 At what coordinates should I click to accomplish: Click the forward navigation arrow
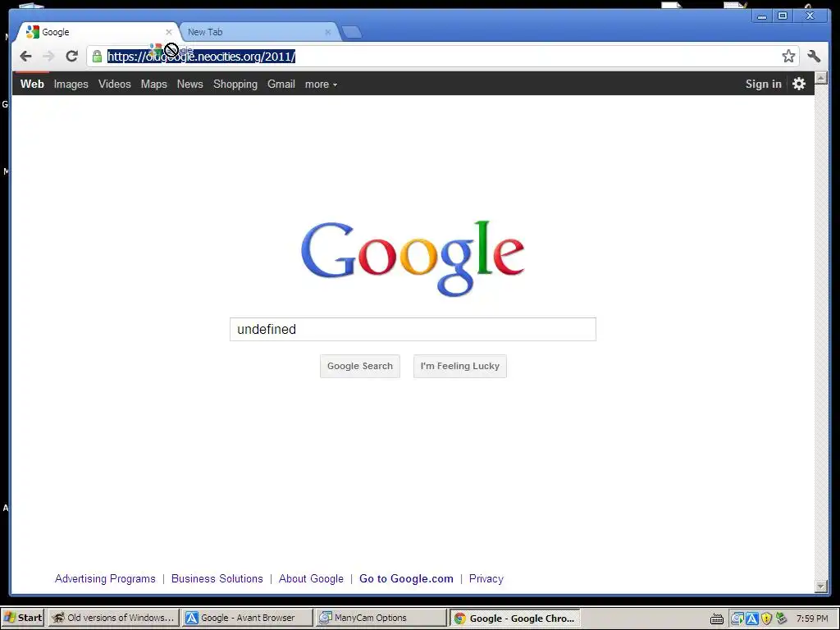(x=48, y=57)
